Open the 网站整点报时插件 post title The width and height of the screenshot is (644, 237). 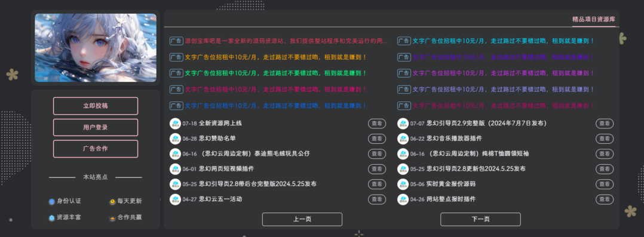(451, 199)
